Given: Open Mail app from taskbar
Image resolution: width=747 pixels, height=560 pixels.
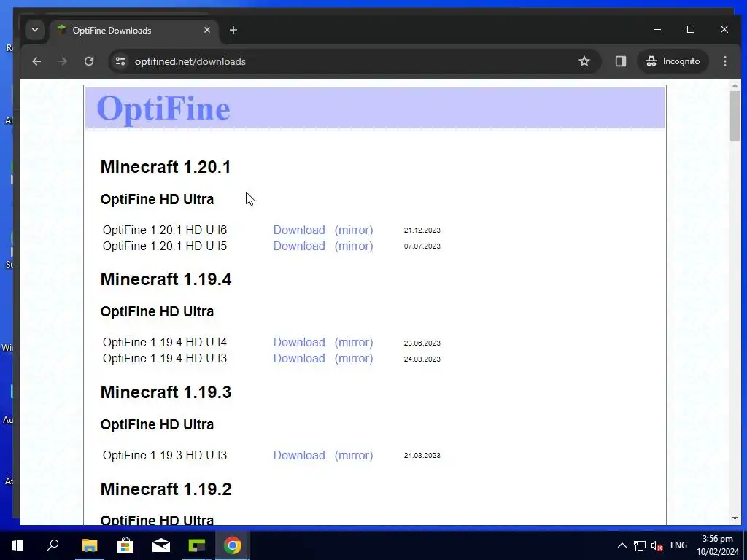Looking at the screenshot, I should coord(161,545).
